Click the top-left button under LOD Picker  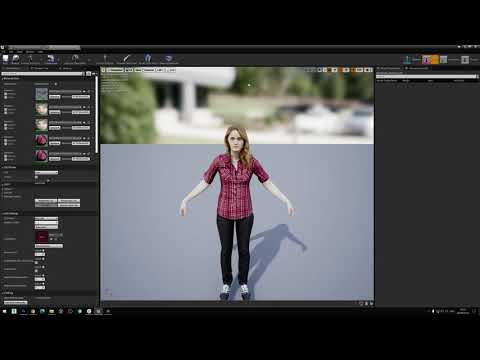(46, 201)
